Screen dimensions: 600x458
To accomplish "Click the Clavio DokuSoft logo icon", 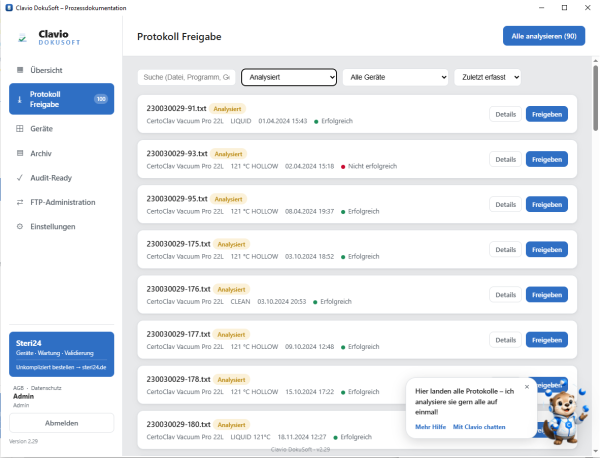I will click(x=23, y=38).
